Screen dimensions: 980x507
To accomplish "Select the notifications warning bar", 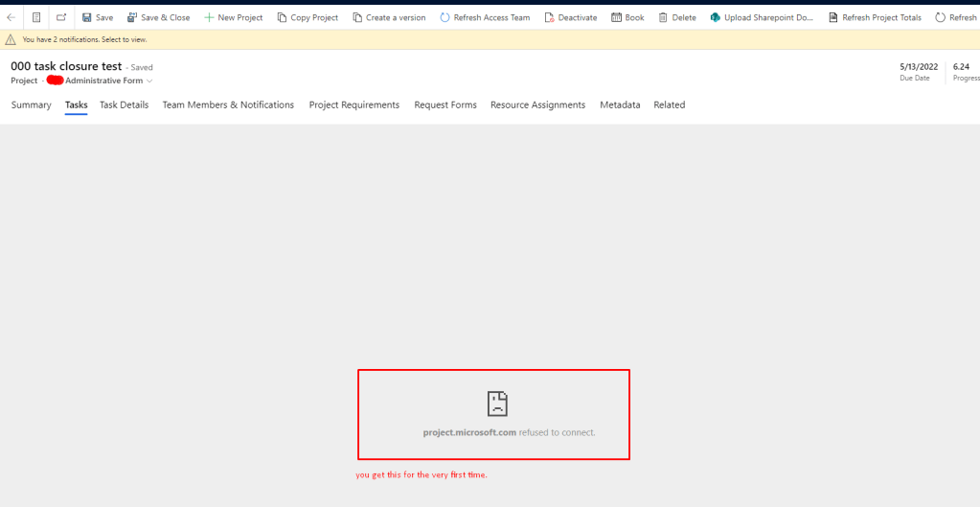I will coord(84,39).
